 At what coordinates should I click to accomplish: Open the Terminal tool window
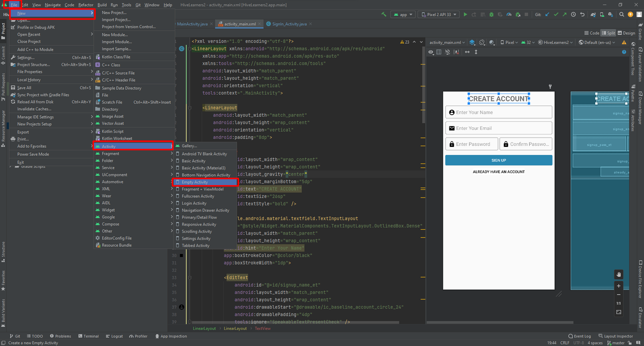pos(88,336)
